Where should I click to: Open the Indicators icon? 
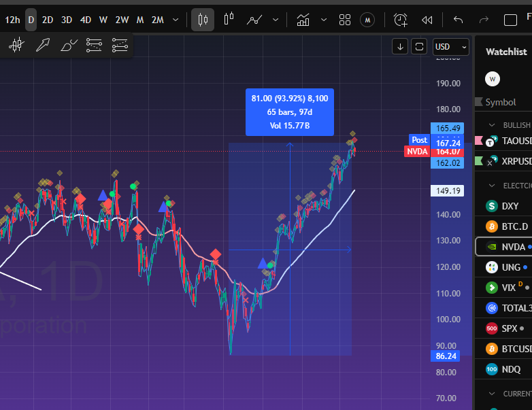point(303,20)
